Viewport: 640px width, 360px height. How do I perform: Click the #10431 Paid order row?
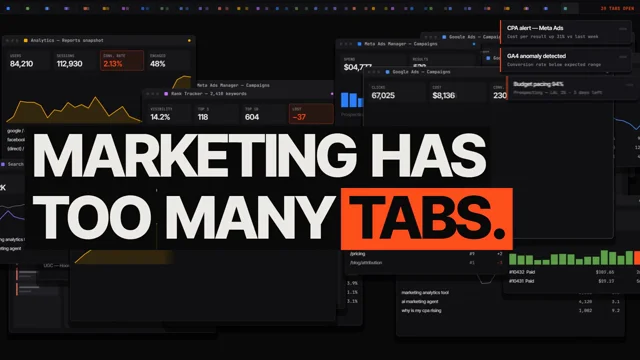pos(574,281)
